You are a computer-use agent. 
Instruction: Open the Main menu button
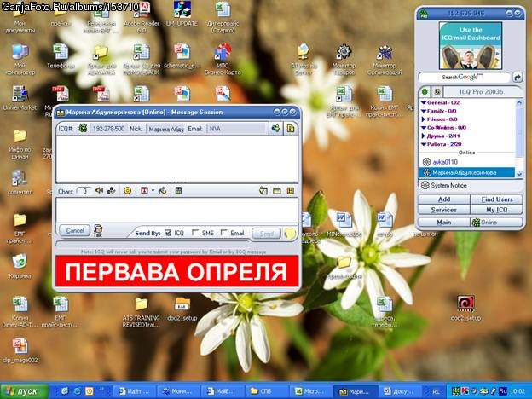click(444, 223)
